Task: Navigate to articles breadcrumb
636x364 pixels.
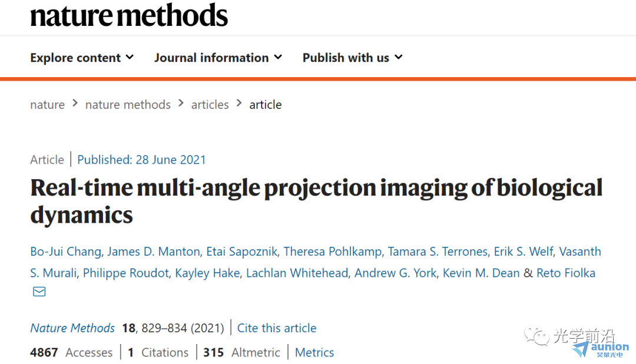Action: point(210,105)
